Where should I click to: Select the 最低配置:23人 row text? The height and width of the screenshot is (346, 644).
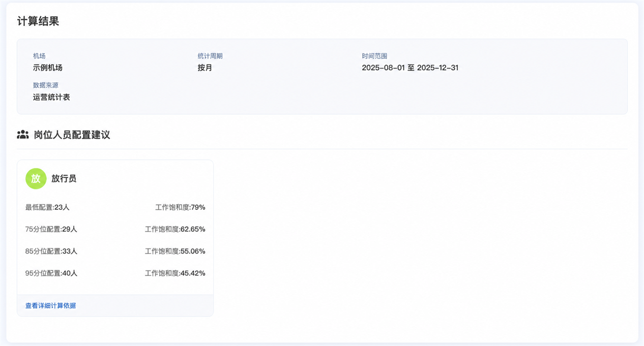click(47, 207)
